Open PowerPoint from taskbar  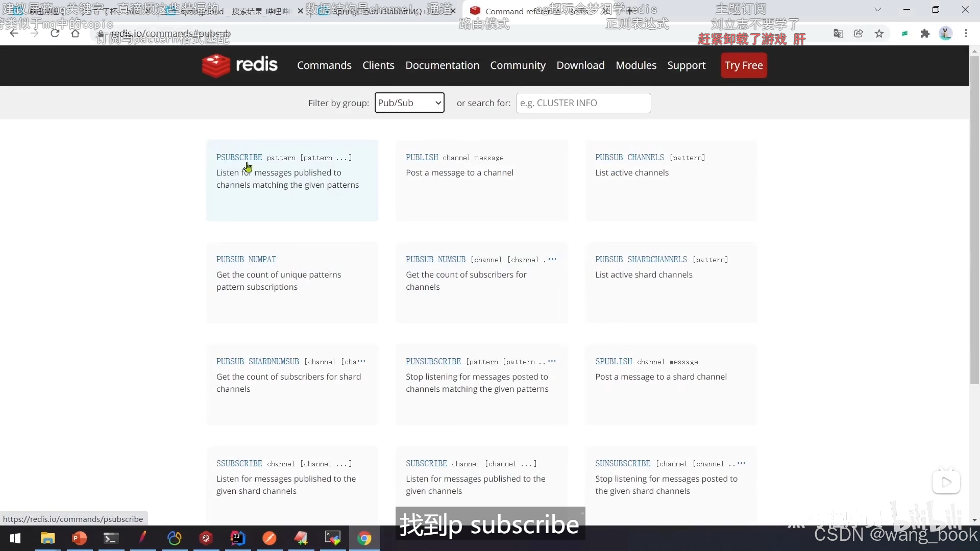tap(79, 538)
